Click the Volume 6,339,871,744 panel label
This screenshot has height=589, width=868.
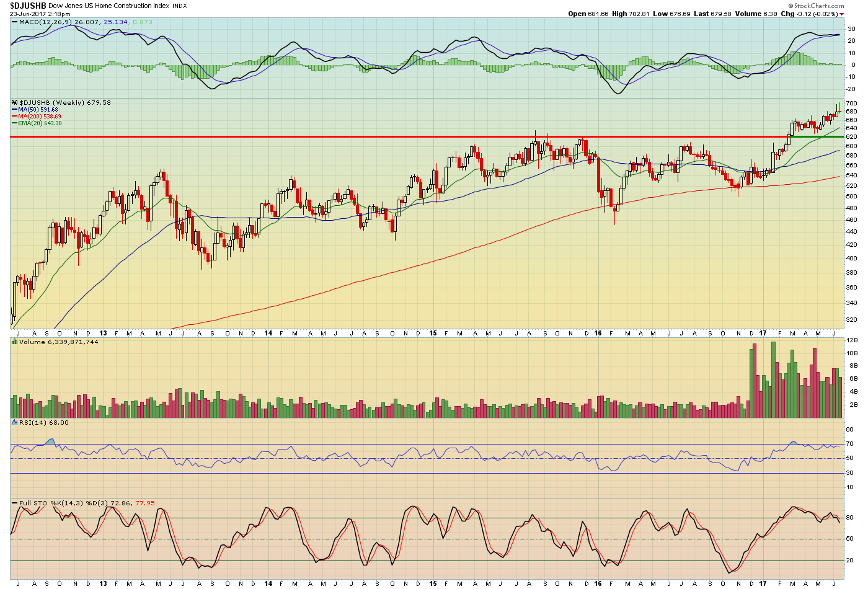(x=58, y=342)
